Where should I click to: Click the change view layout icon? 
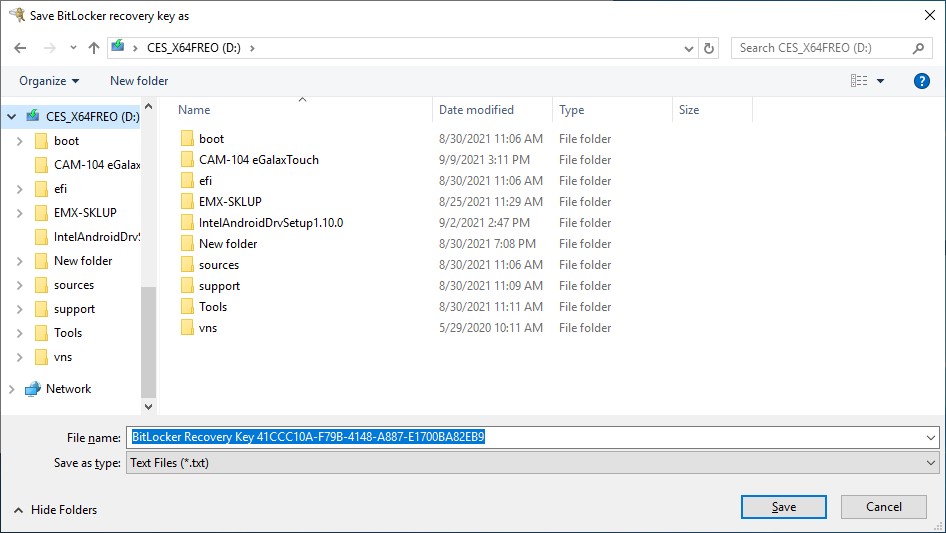pyautogui.click(x=858, y=81)
